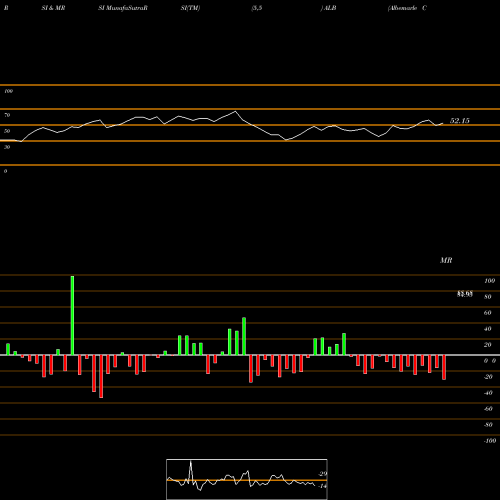Click the mini chart value -29
Image resolution: width=500 pixels, height=500 pixels.
tap(323, 474)
